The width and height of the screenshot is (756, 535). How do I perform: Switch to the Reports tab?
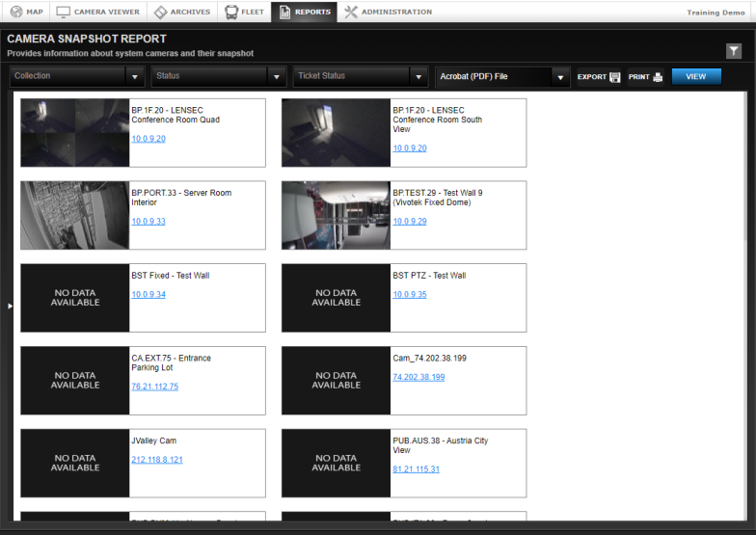304,12
